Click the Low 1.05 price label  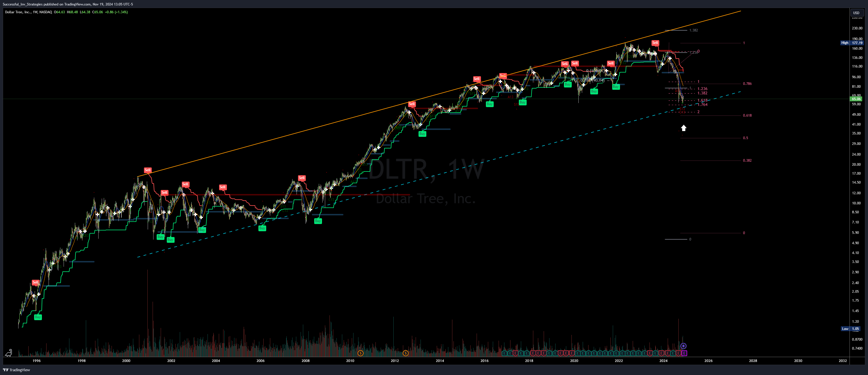point(850,329)
